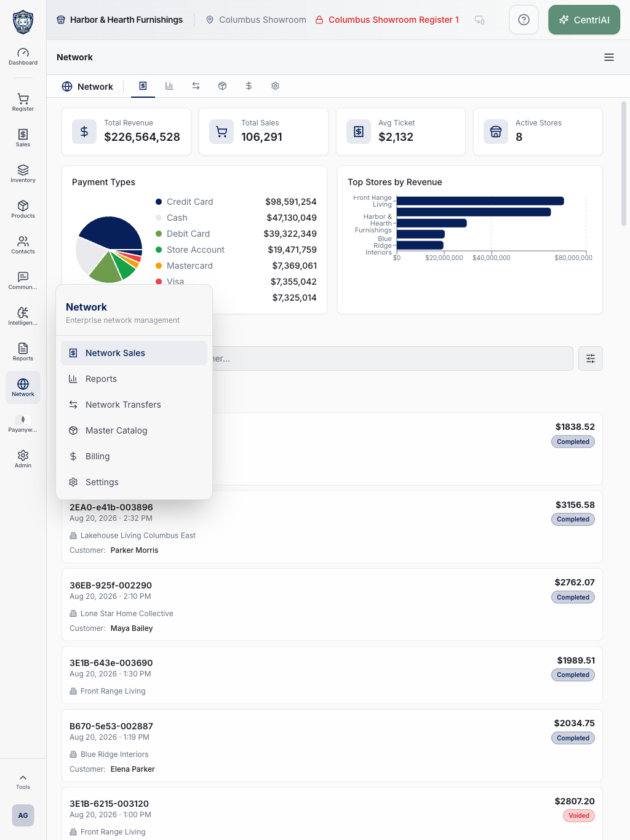Open Register from the sidebar

[23, 102]
